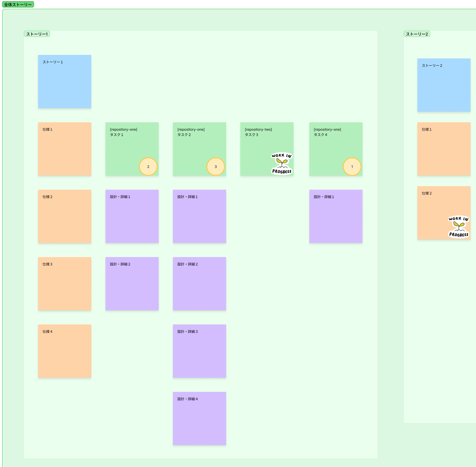Click the green タスク2 sticky note
Viewport: 476px width, 467px height.
pyautogui.click(x=199, y=149)
